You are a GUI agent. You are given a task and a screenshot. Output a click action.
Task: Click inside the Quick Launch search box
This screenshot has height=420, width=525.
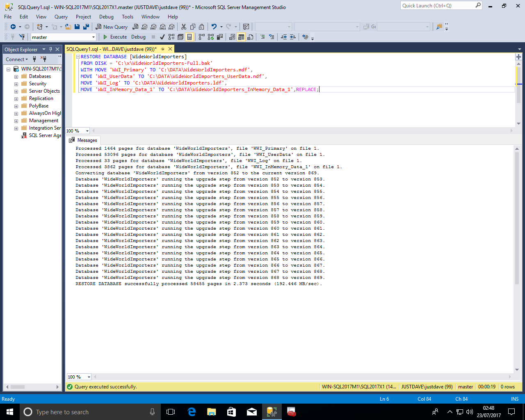(x=437, y=6)
